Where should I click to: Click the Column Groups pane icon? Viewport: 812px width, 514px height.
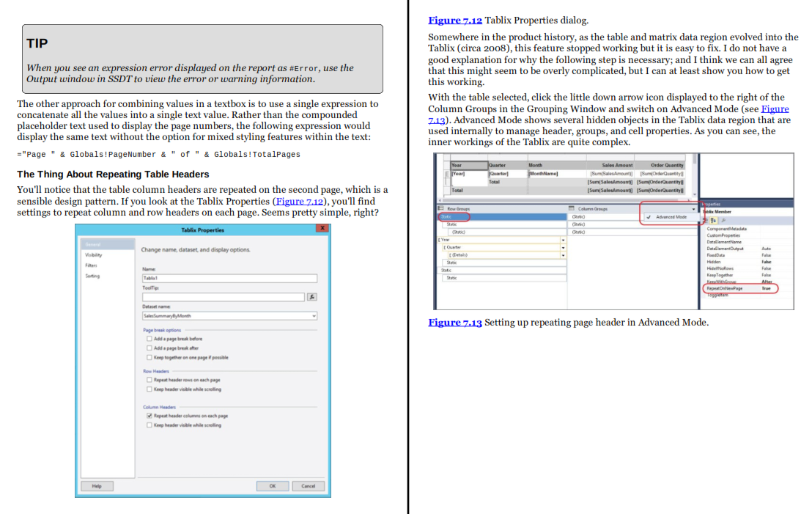click(x=572, y=208)
